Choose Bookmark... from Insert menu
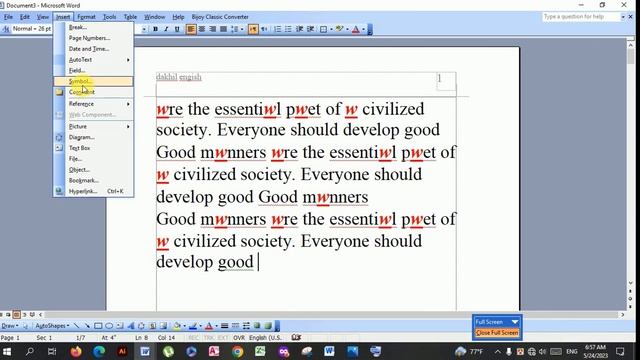Viewport: 640px width, 360px height. (x=93, y=180)
